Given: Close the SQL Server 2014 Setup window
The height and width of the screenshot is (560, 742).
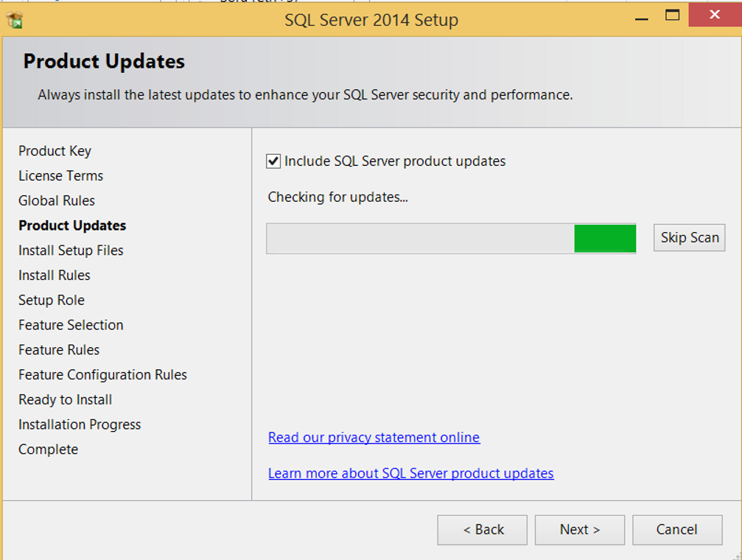Looking at the screenshot, I should [x=715, y=15].
